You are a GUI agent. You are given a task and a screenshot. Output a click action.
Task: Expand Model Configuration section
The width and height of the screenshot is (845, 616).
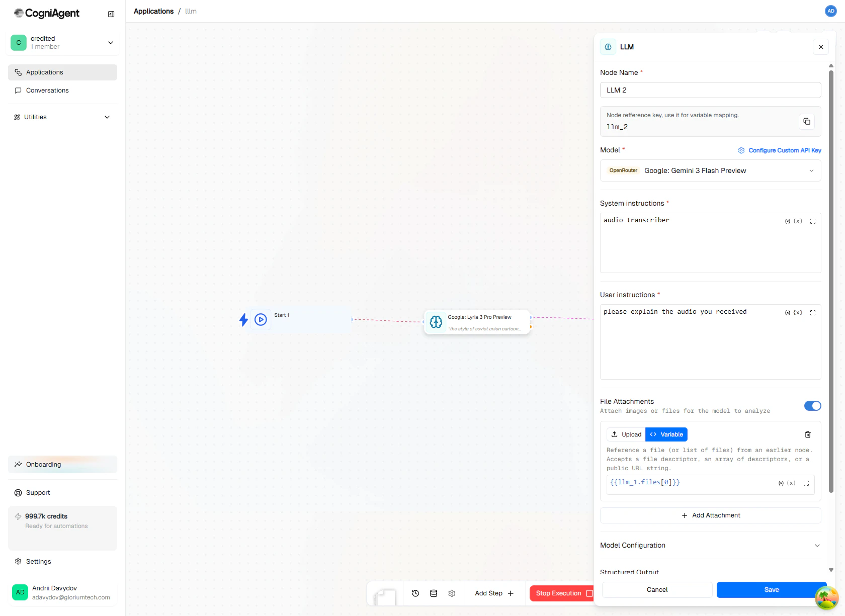(x=710, y=546)
